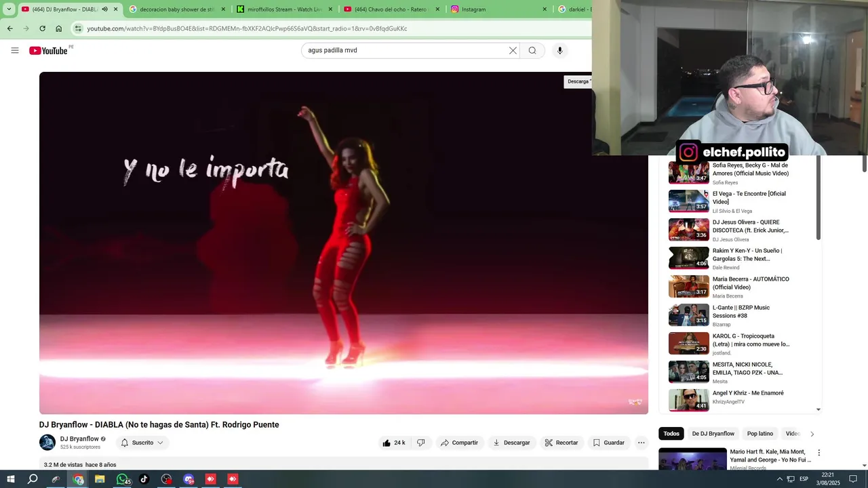Screen dimensions: 868x488
Task: Open options for the Mario Hart video
Action: tap(818, 453)
